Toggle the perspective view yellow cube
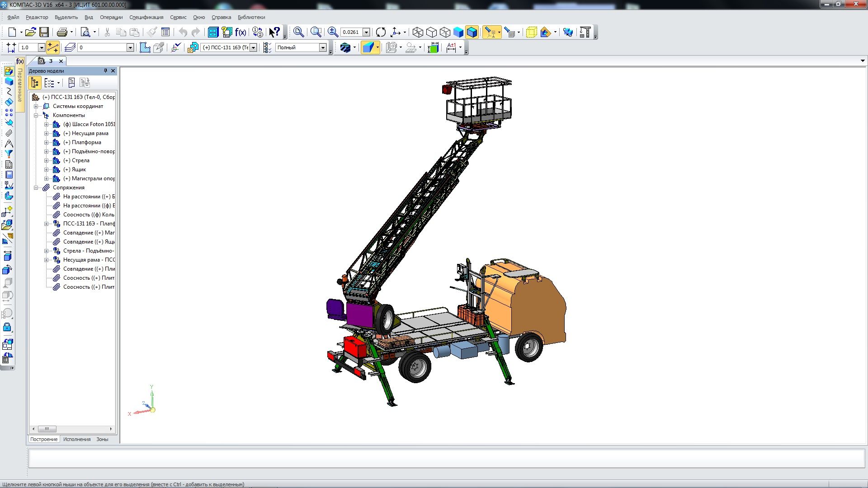Screen dimensions: 868x488 point(531,32)
